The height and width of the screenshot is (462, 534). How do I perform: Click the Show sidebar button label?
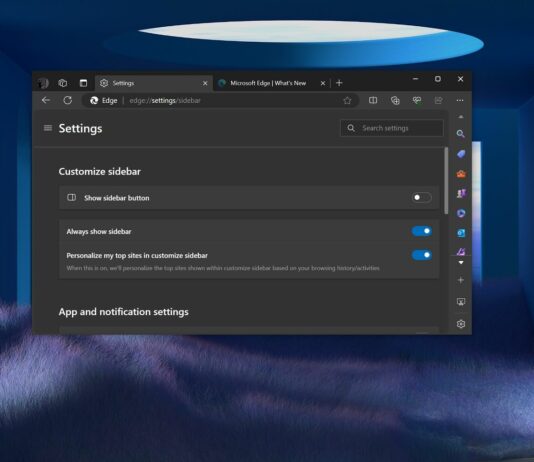pyautogui.click(x=116, y=198)
